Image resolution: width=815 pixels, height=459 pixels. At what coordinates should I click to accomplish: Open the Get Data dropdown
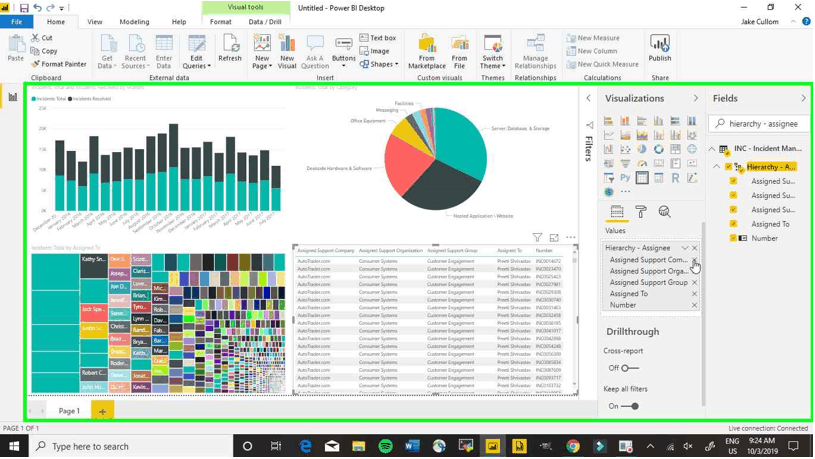click(x=107, y=51)
